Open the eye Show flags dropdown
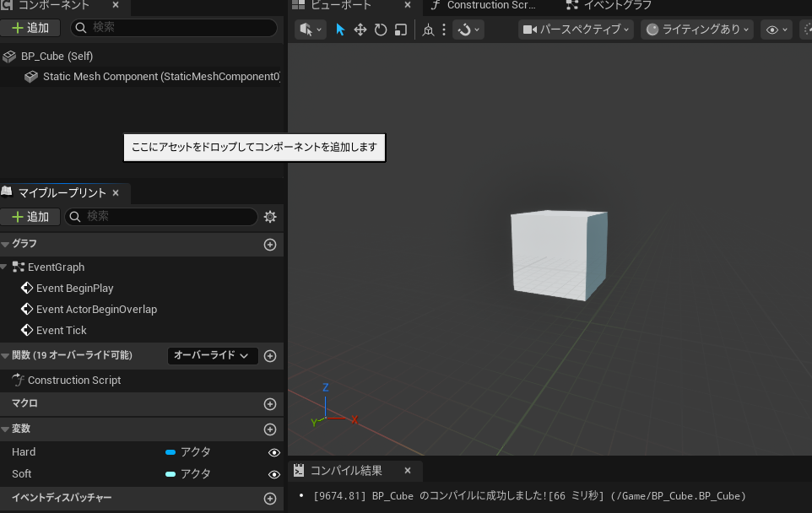Image resolution: width=812 pixels, height=513 pixels. coord(777,30)
